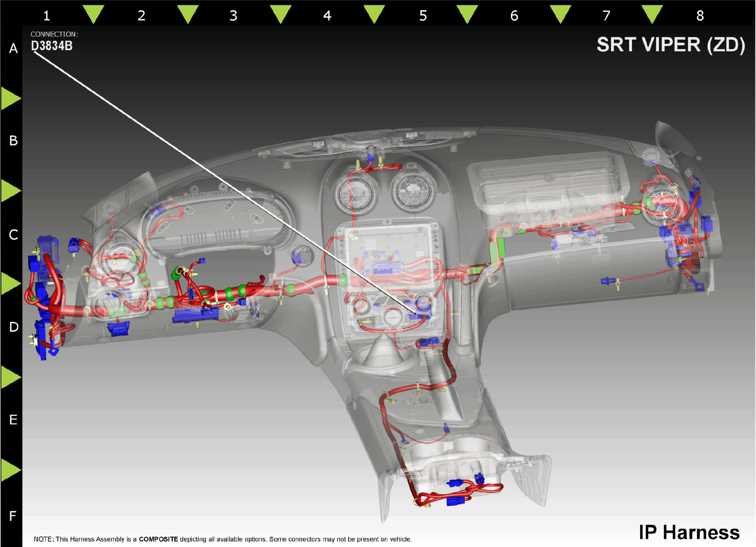Select row letter C on left edge
The height and width of the screenshot is (547, 756).
[13, 235]
